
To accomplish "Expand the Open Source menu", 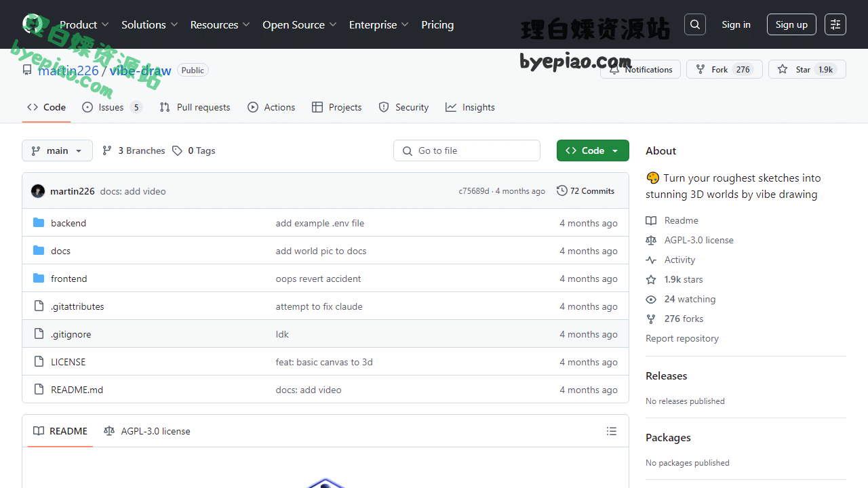I will (x=300, y=24).
